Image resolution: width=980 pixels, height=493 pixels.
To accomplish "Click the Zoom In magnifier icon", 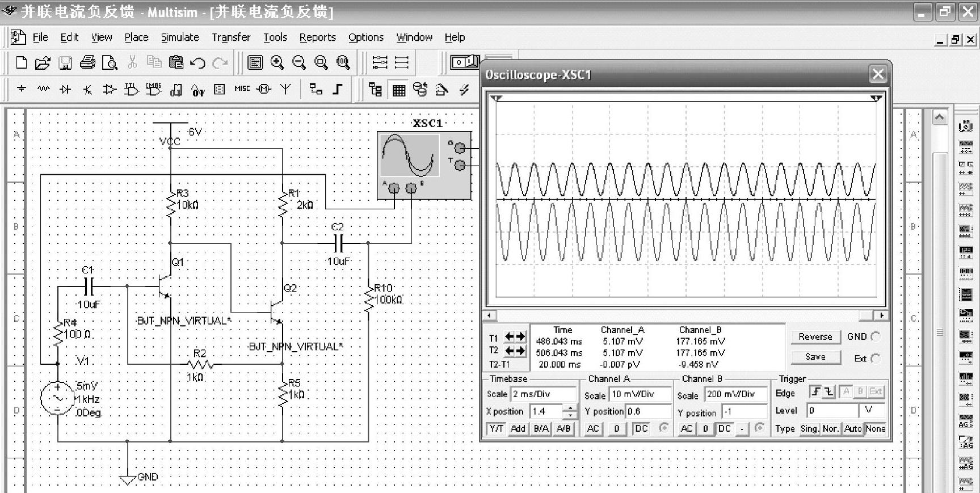I will tap(277, 62).
